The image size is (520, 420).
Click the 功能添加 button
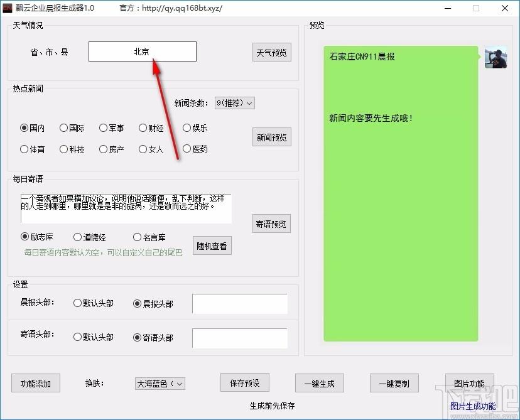pos(36,383)
